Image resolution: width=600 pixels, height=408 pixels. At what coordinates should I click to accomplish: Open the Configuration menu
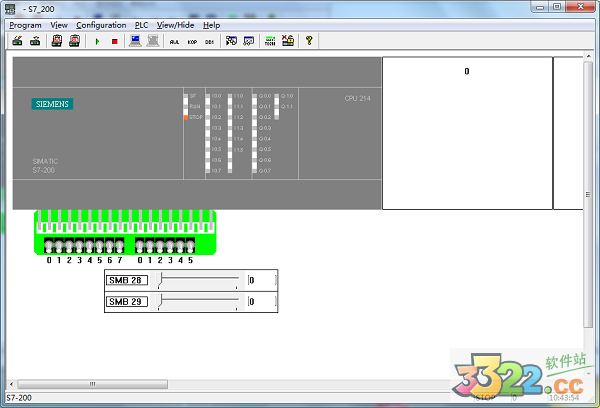(102, 24)
